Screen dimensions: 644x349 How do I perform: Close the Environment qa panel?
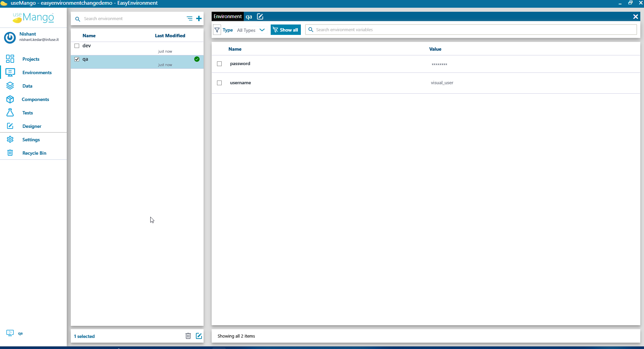click(635, 16)
